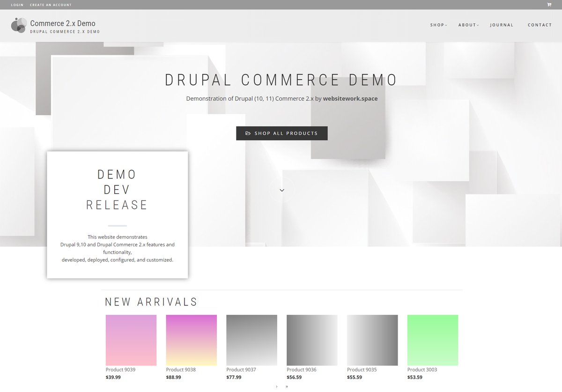Expand the SHOP dropdown menu
This screenshot has height=392, width=562.
coord(438,25)
